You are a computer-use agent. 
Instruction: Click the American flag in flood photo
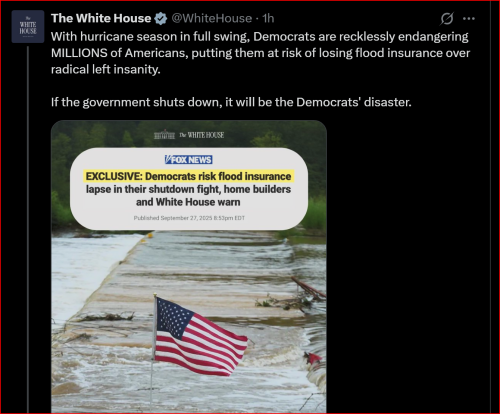tap(201, 337)
